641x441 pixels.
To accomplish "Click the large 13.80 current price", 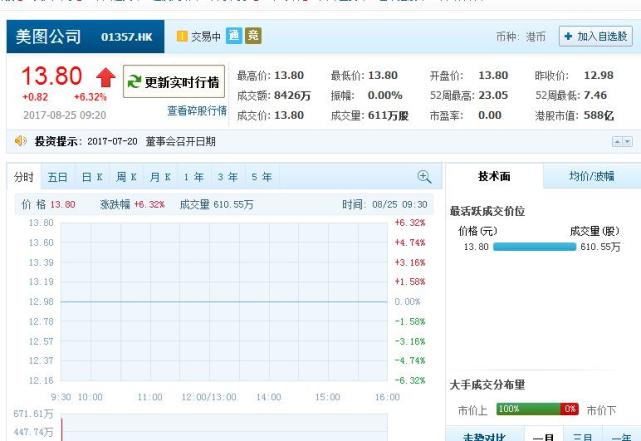I will click(52, 76).
